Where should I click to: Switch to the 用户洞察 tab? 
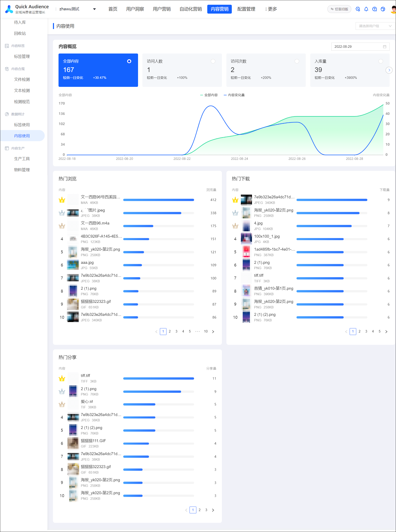(x=135, y=9)
